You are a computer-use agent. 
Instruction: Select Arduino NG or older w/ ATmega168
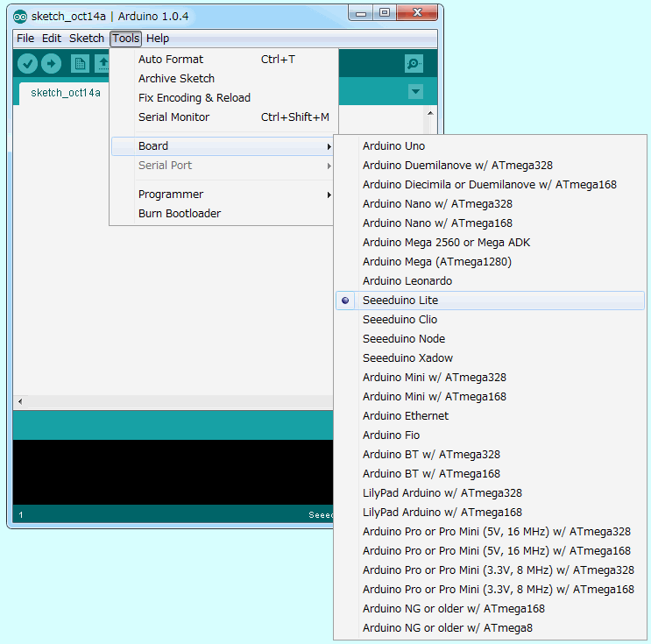tap(490, 609)
